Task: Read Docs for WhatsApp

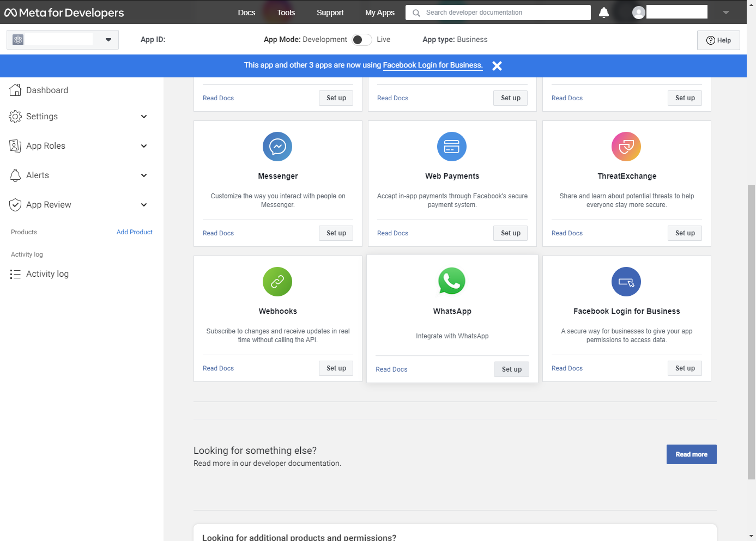Action: click(x=391, y=369)
